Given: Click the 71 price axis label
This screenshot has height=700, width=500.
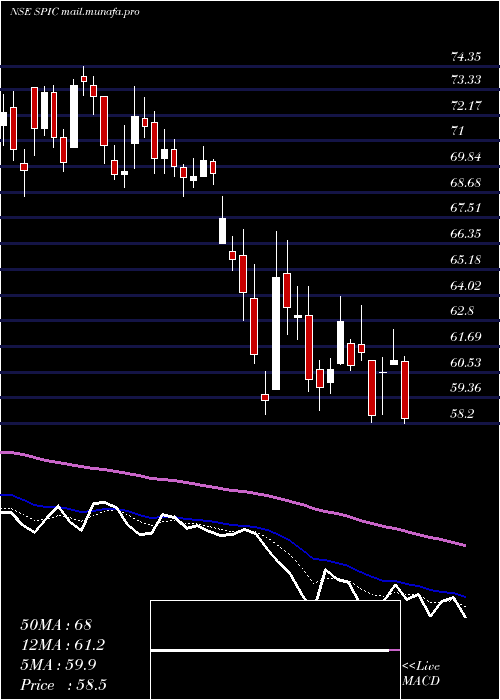Looking at the screenshot, I should pyautogui.click(x=458, y=131).
